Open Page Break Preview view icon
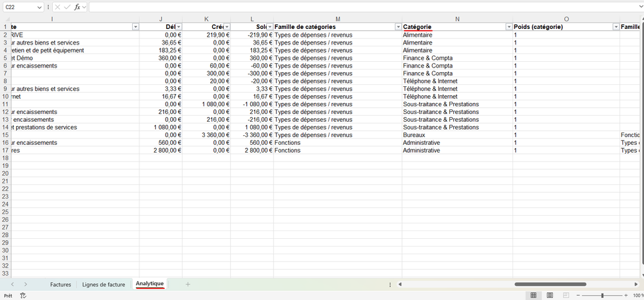This screenshot has height=300, width=644. coord(565,295)
